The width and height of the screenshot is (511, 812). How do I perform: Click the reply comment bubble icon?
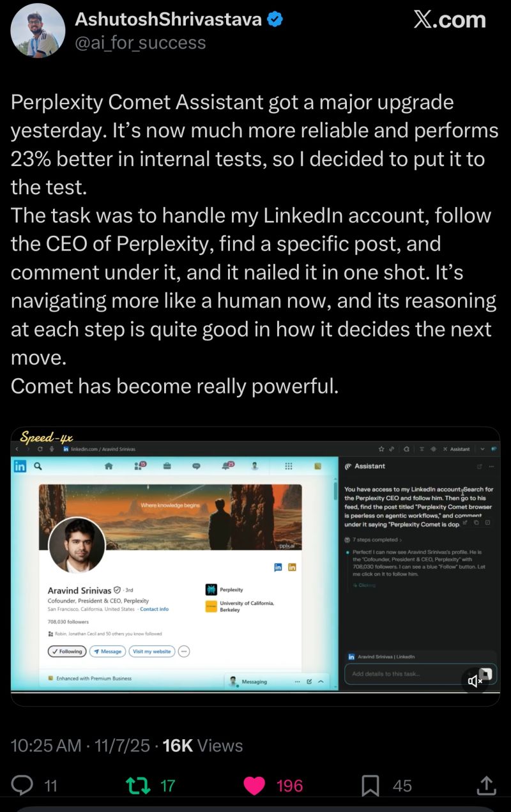(x=22, y=785)
